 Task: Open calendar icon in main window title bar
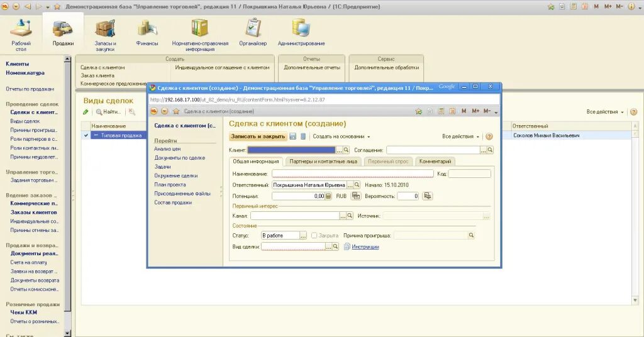tap(584, 6)
